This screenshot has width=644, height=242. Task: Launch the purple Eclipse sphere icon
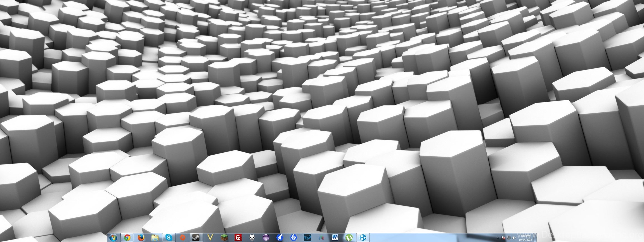pos(266,238)
